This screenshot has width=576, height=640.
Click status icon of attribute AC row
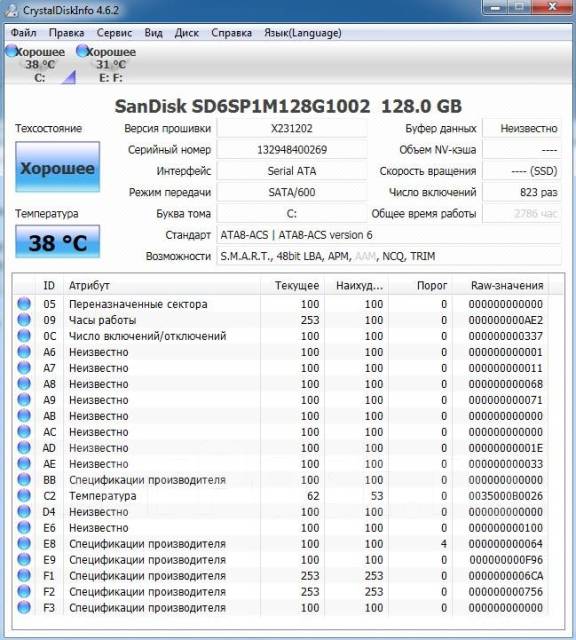(x=24, y=431)
